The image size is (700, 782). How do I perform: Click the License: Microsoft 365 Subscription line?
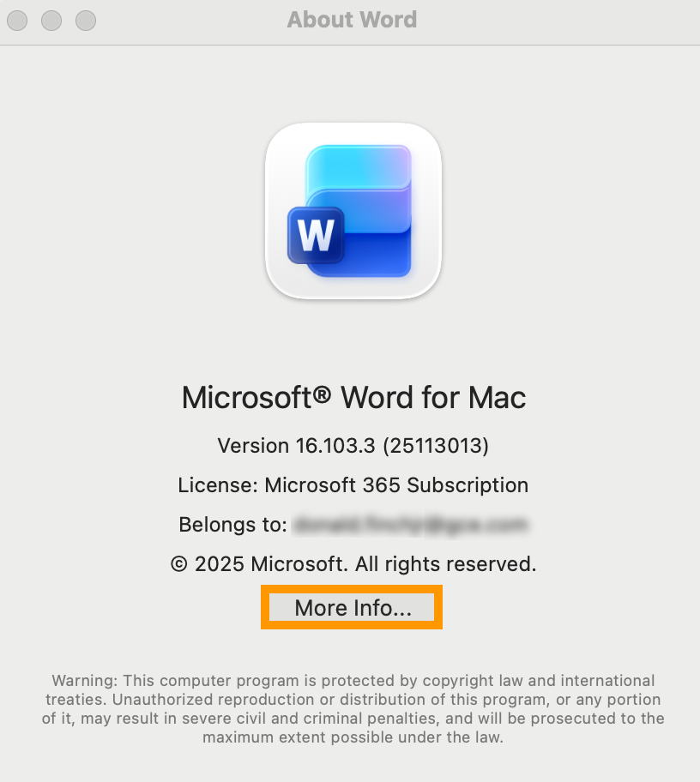pyautogui.click(x=353, y=484)
